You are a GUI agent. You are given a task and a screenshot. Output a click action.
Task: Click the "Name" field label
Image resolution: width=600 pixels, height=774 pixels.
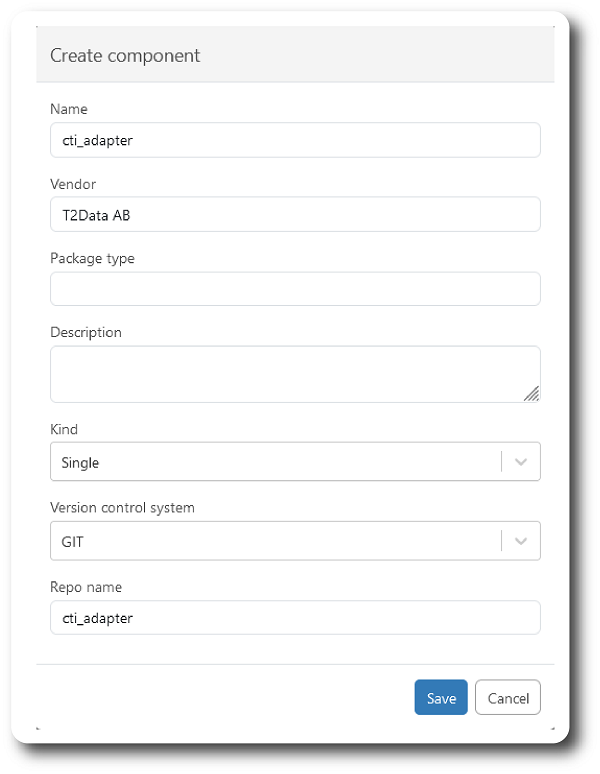(69, 109)
